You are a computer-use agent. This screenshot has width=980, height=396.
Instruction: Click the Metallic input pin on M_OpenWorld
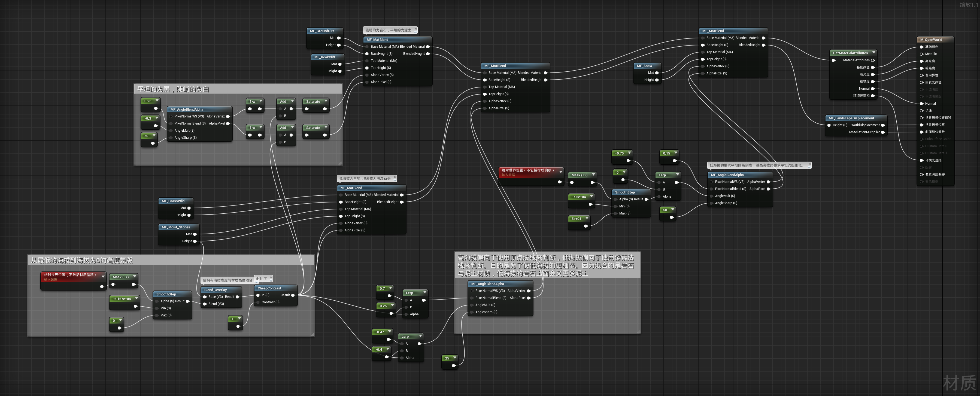coord(921,54)
